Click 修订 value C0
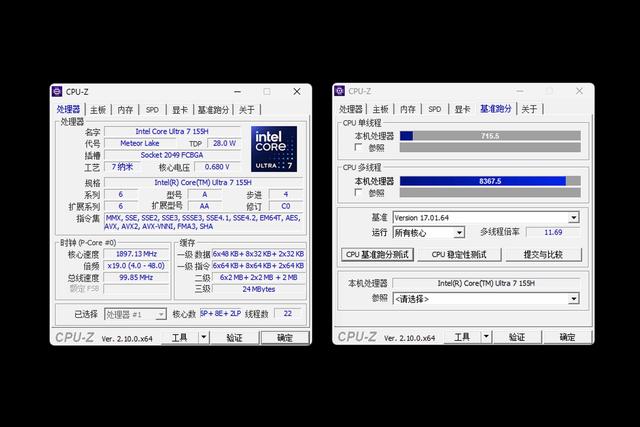Image resolution: width=640 pixels, height=427 pixels. [286, 206]
